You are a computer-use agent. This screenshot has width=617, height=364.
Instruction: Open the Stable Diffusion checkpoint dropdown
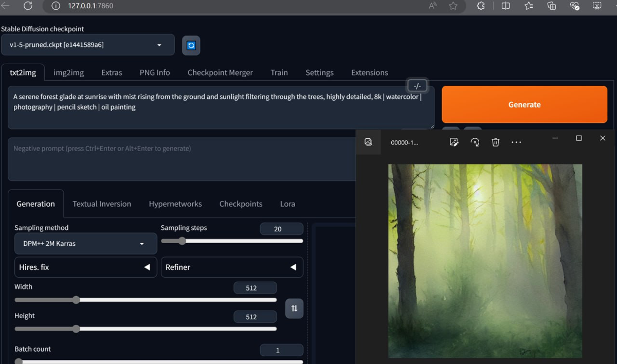point(88,45)
